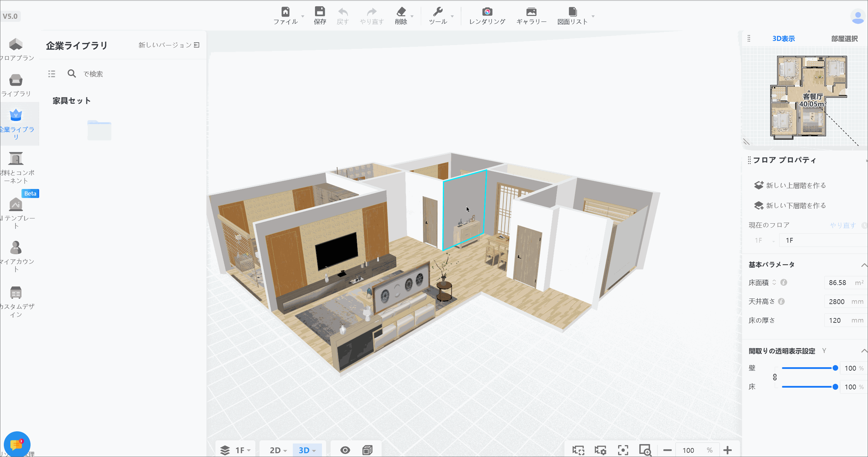This screenshot has height=457, width=868.
Task: Click the fit-to-screen focus icon
Action: [623, 450]
